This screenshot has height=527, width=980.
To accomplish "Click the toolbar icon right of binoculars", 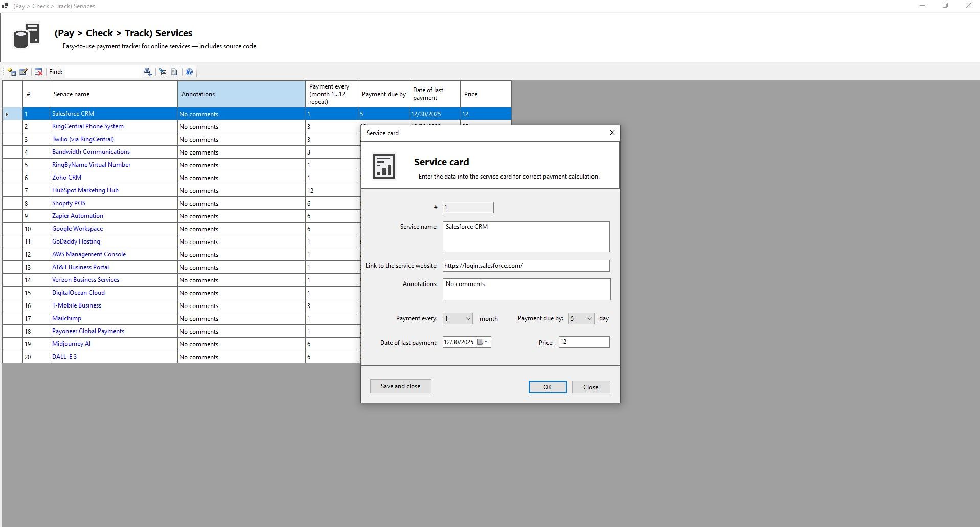I will (x=163, y=72).
